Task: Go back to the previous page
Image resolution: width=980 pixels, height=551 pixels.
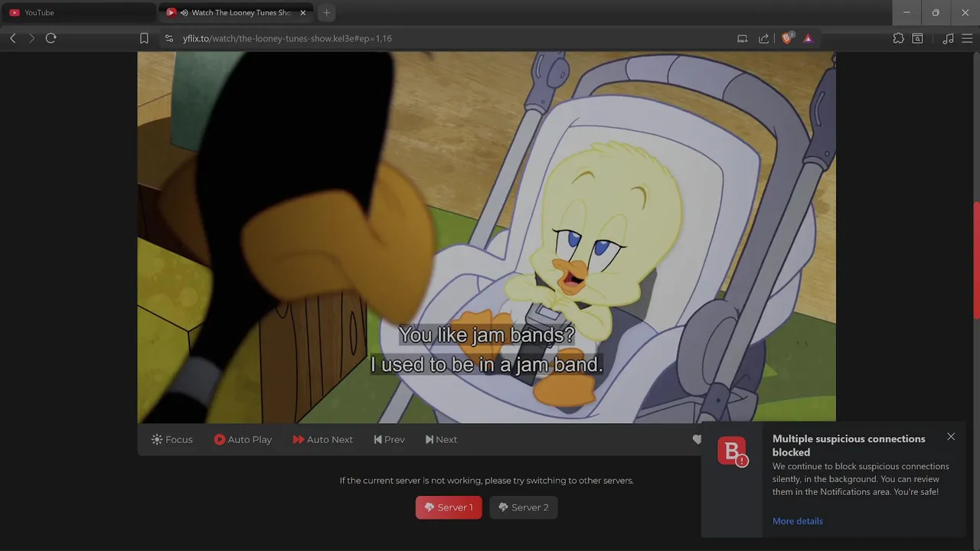Action: tap(13, 38)
